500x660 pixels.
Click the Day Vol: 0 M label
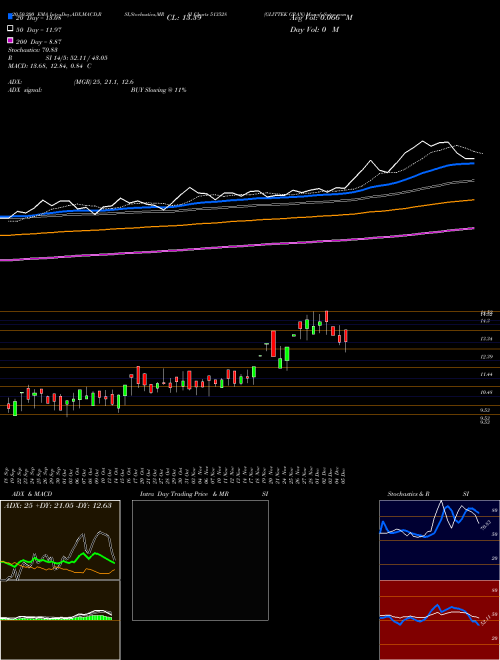click(314, 30)
